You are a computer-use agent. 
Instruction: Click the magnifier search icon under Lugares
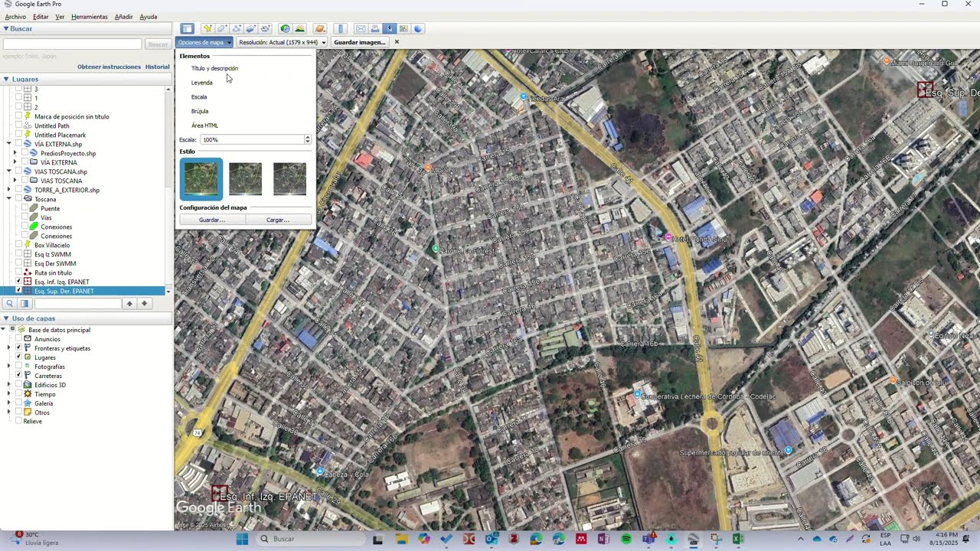10,304
